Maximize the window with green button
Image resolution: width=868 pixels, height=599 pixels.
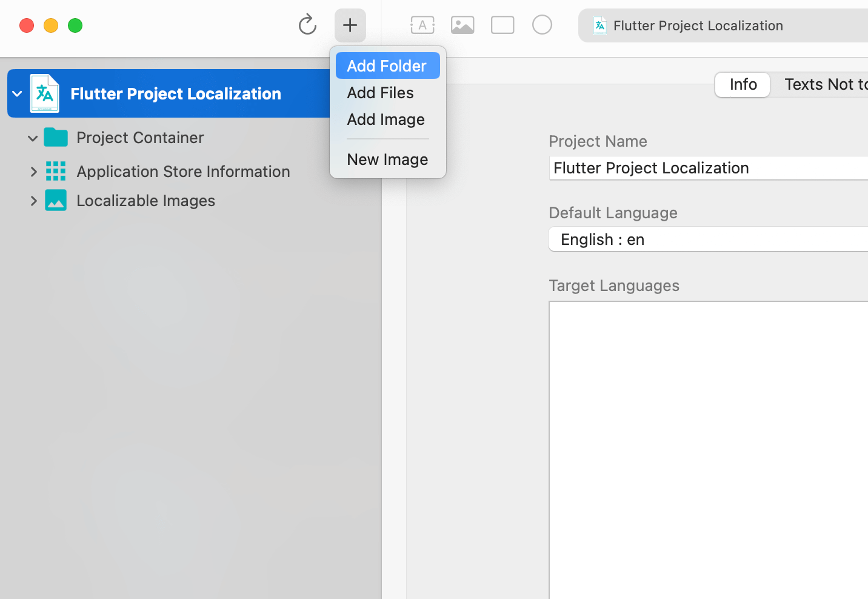point(75,25)
